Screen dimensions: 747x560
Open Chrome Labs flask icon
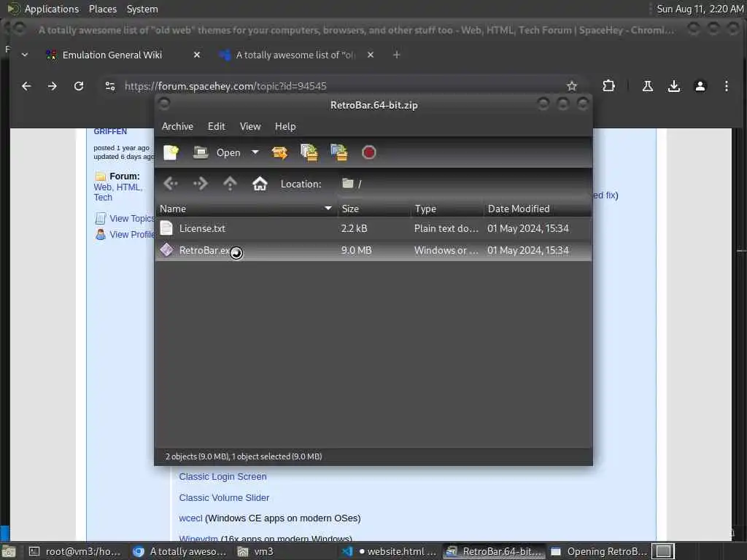click(x=648, y=86)
